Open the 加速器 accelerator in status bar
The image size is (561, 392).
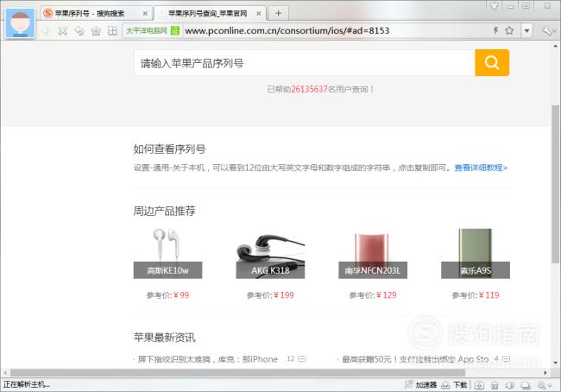(x=420, y=385)
